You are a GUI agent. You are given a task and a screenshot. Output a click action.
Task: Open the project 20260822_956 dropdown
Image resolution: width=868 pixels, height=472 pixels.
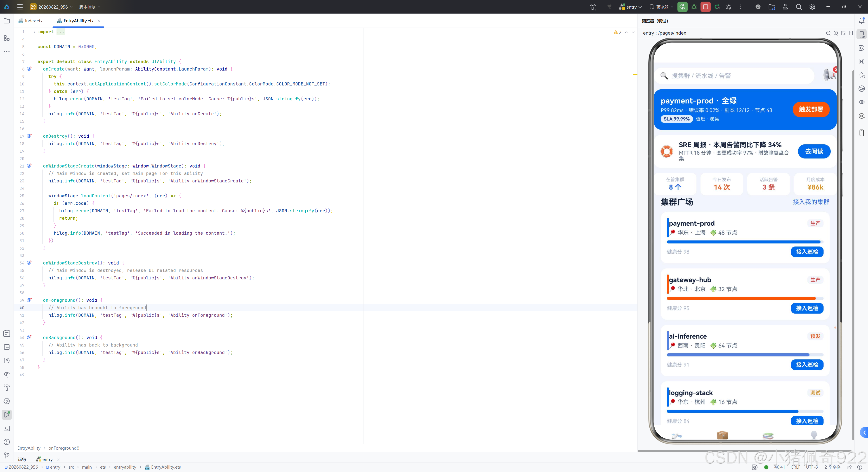(x=51, y=7)
